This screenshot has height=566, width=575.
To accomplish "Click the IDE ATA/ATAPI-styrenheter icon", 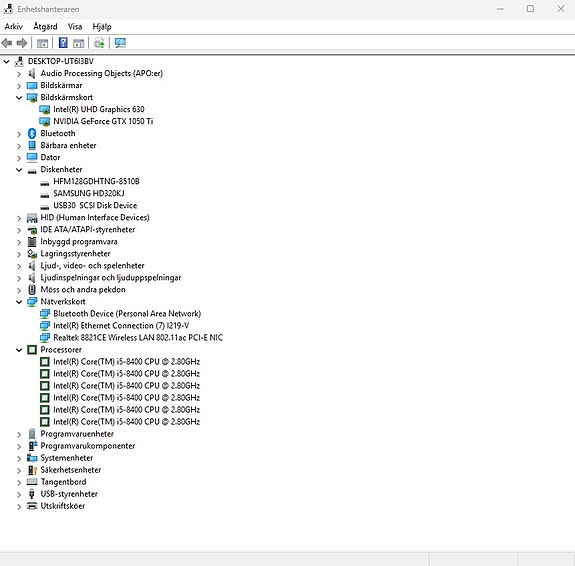I will 32,230.
